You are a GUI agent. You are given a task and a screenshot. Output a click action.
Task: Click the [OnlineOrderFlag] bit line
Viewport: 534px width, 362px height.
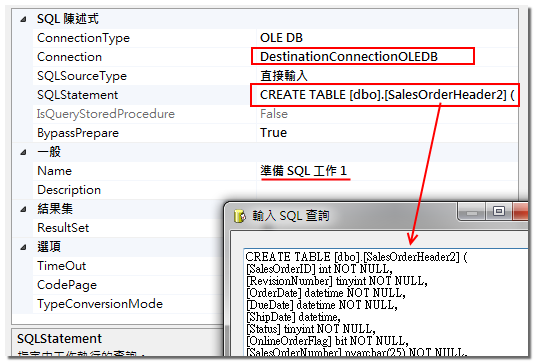pos(327,341)
